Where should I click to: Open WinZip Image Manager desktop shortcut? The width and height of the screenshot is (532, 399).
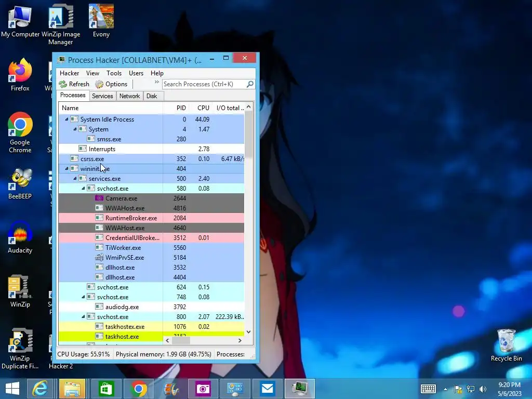tap(61, 24)
